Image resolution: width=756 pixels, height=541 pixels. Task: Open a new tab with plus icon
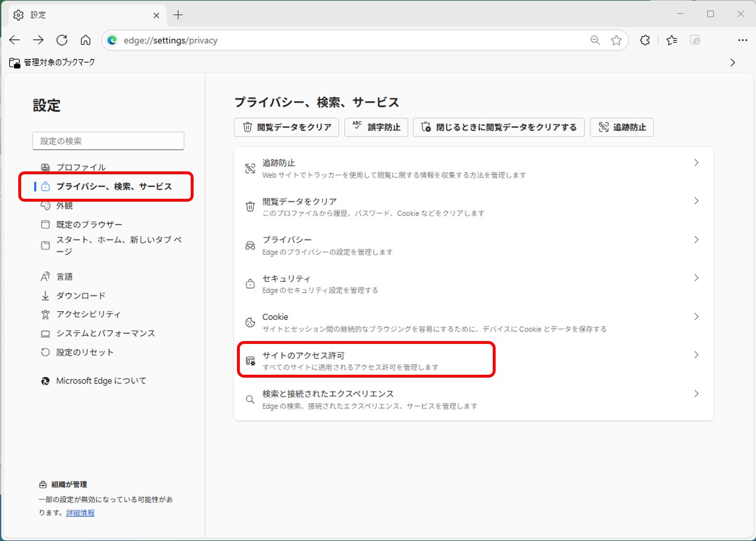click(178, 15)
